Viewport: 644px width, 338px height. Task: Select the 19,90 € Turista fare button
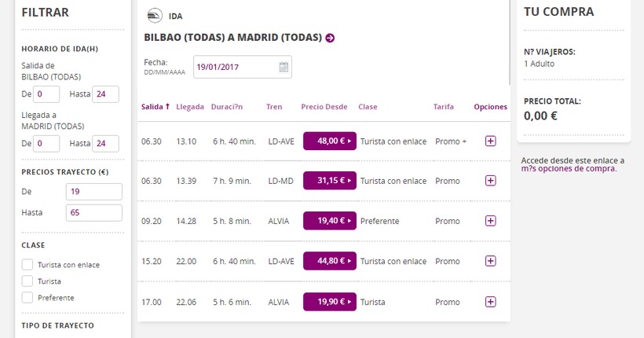point(329,301)
